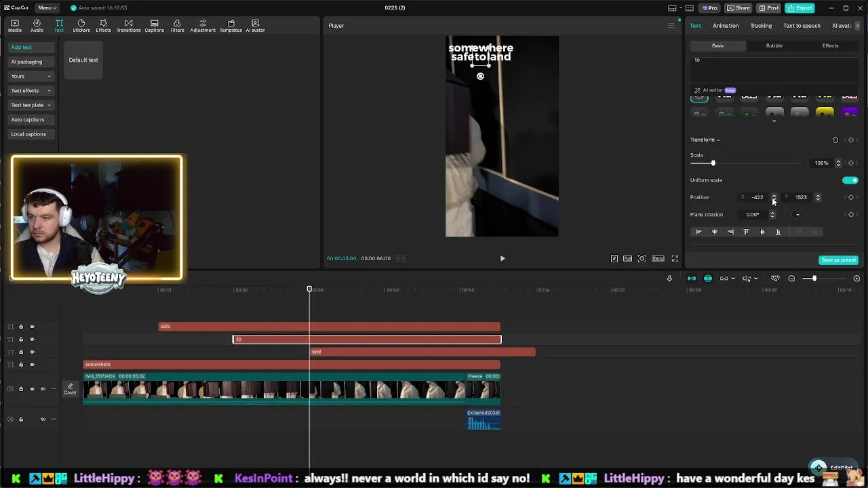Image resolution: width=868 pixels, height=488 pixels.
Task: Adjust the Scale slider handle
Action: 713,163
